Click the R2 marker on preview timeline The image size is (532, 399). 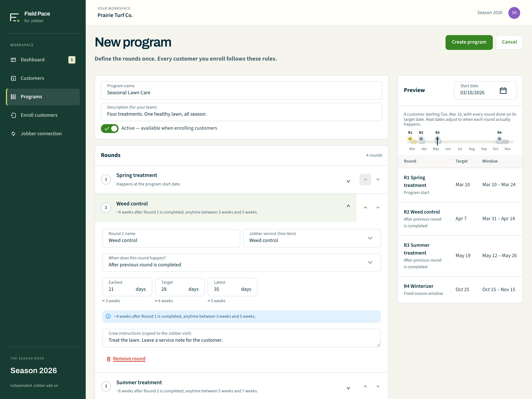click(x=421, y=139)
